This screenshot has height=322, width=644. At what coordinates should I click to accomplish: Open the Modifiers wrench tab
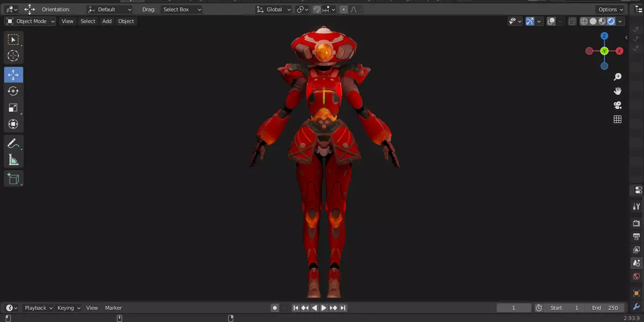tap(636, 306)
